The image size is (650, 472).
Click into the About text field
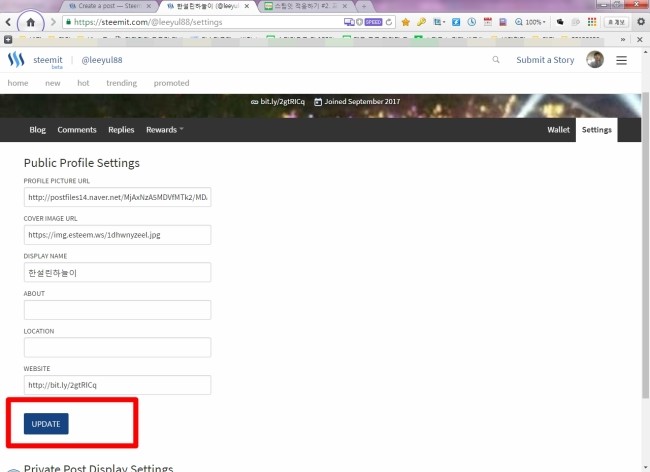pyautogui.click(x=117, y=310)
